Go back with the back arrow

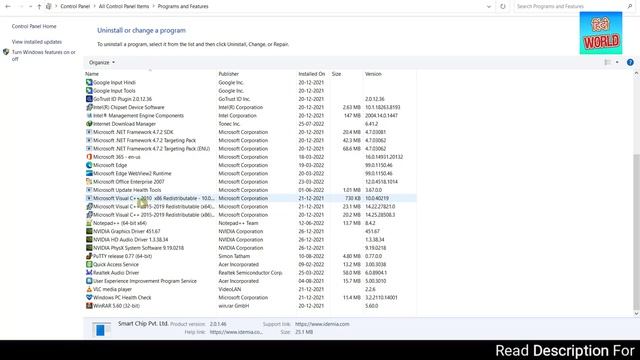pos(8,7)
